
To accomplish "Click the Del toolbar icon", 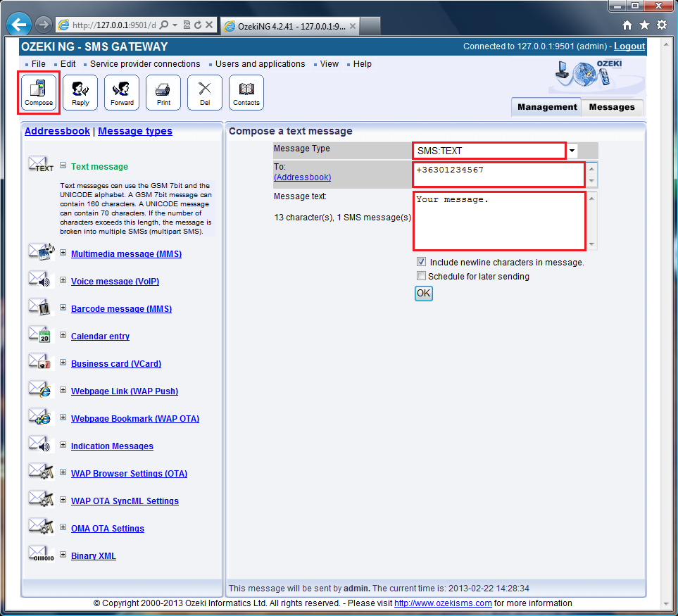I will point(205,92).
